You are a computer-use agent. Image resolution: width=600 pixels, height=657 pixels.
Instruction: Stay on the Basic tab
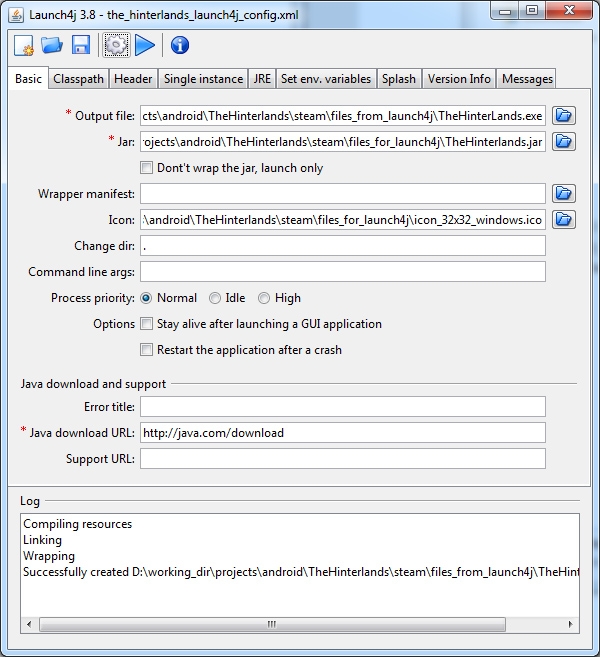point(28,78)
